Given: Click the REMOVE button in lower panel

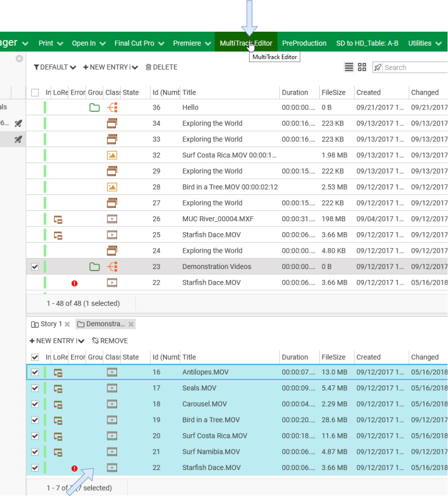Looking at the screenshot, I should tap(110, 341).
